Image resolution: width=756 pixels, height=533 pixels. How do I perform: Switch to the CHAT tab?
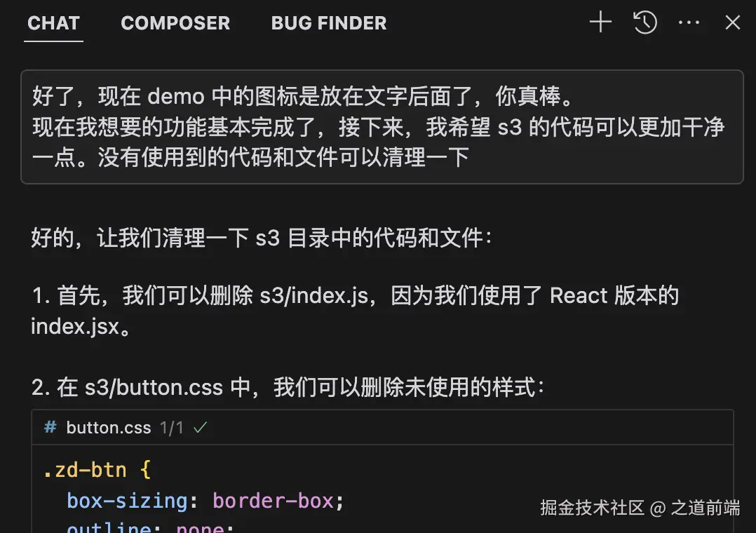[53, 23]
